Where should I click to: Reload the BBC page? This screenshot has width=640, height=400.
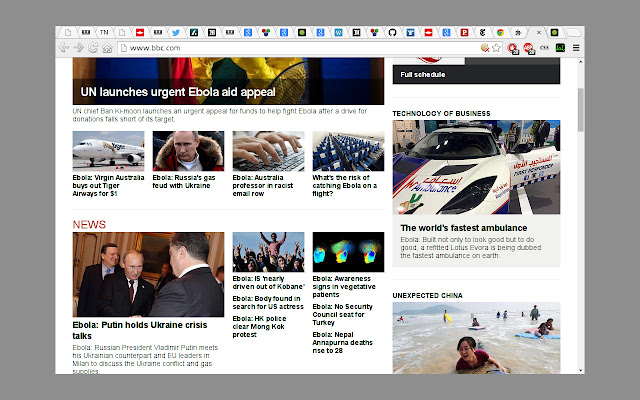(x=93, y=48)
